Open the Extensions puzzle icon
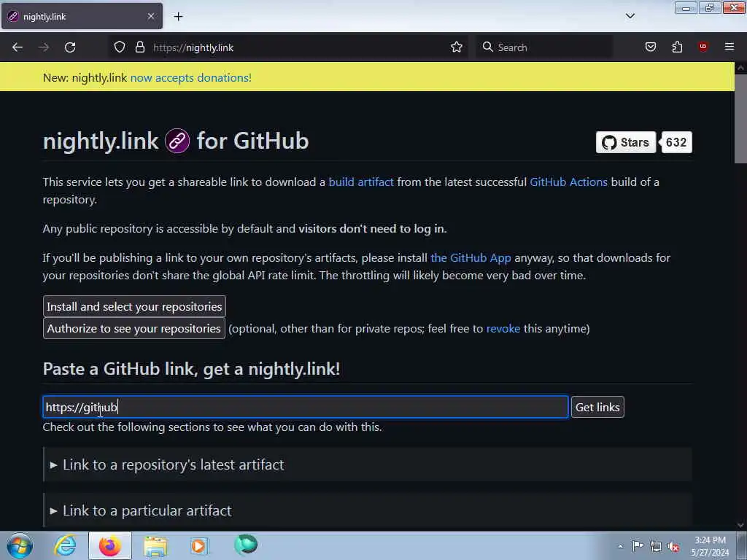The width and height of the screenshot is (747, 560). coord(677,47)
